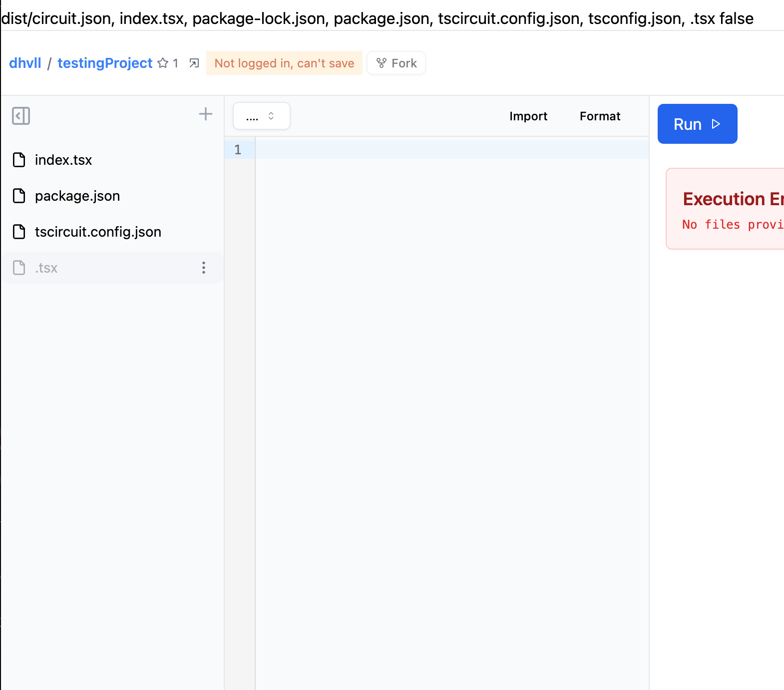Open the dhvll user profile link
Image resolution: width=784 pixels, height=690 pixels.
(25, 63)
